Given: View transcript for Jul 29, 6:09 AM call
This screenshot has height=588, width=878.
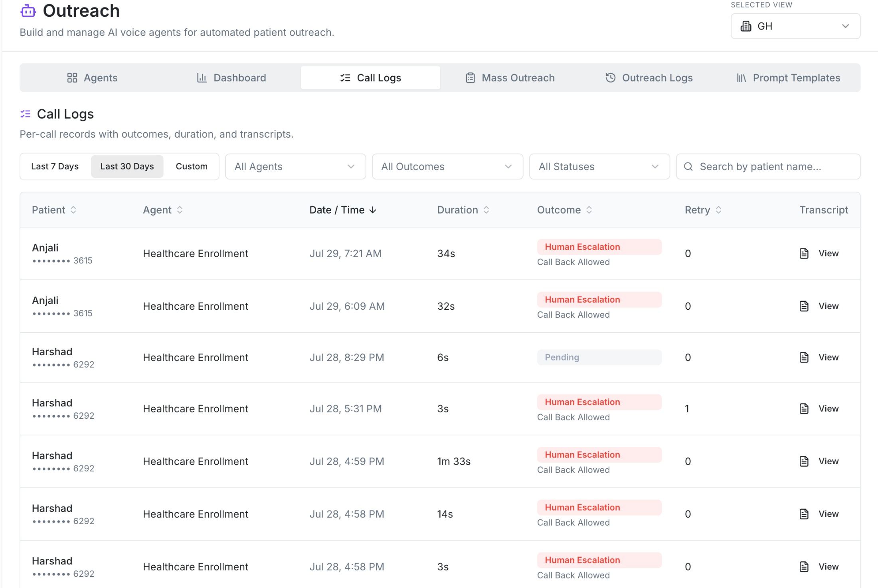Looking at the screenshot, I should 829,306.
